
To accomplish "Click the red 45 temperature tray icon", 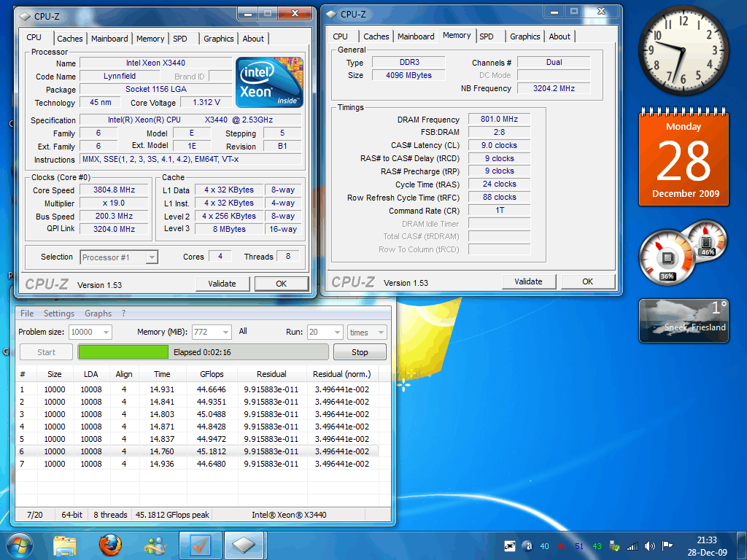I will (x=562, y=546).
